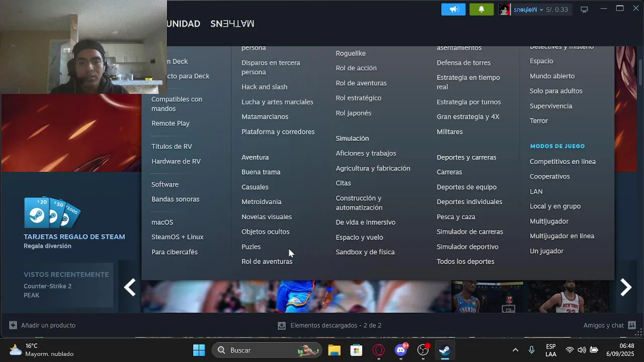Click the battery icon in system tray
The width and height of the screenshot is (644, 362).
click(594, 350)
